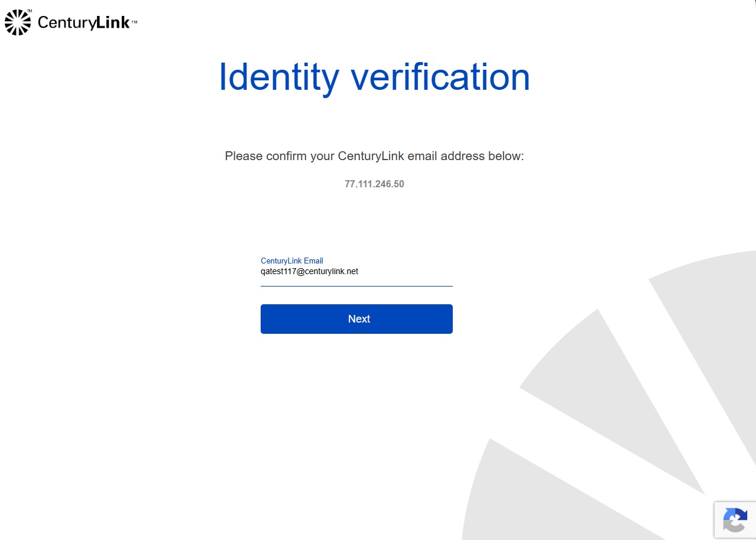Click the qatest117@centurylink.net email text
Screen dimensions: 756x540
(x=309, y=272)
